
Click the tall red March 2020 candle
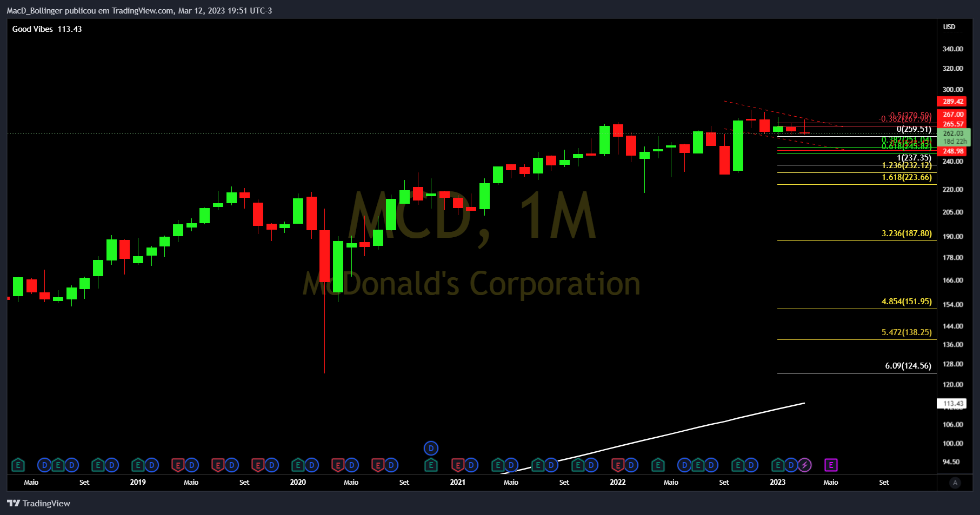324,256
